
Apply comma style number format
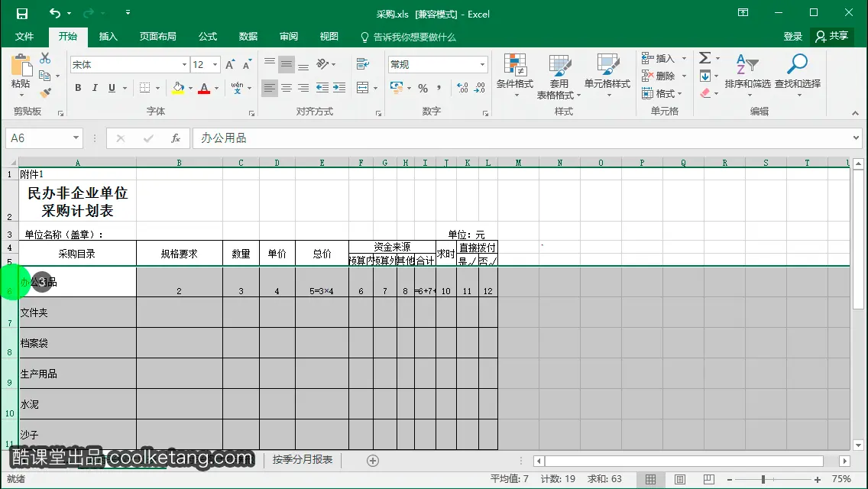[439, 88]
